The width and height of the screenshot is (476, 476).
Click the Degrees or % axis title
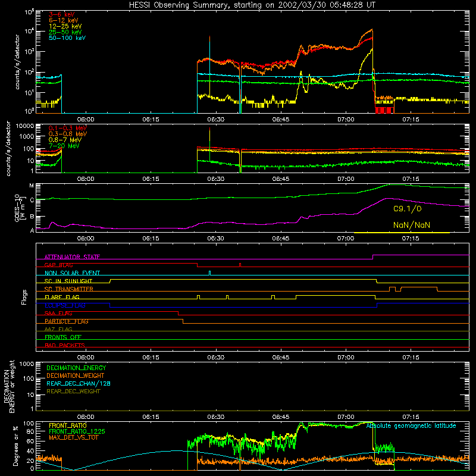pyautogui.click(x=15, y=446)
